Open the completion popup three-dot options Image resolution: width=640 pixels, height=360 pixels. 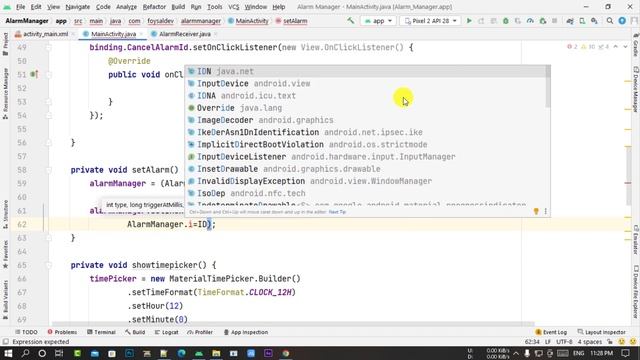tap(545, 211)
